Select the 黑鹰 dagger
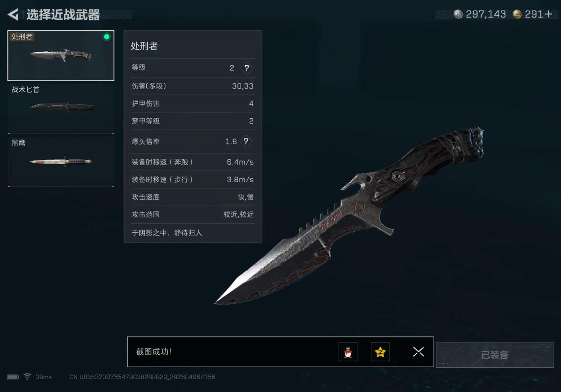This screenshot has height=392, width=561. point(61,161)
